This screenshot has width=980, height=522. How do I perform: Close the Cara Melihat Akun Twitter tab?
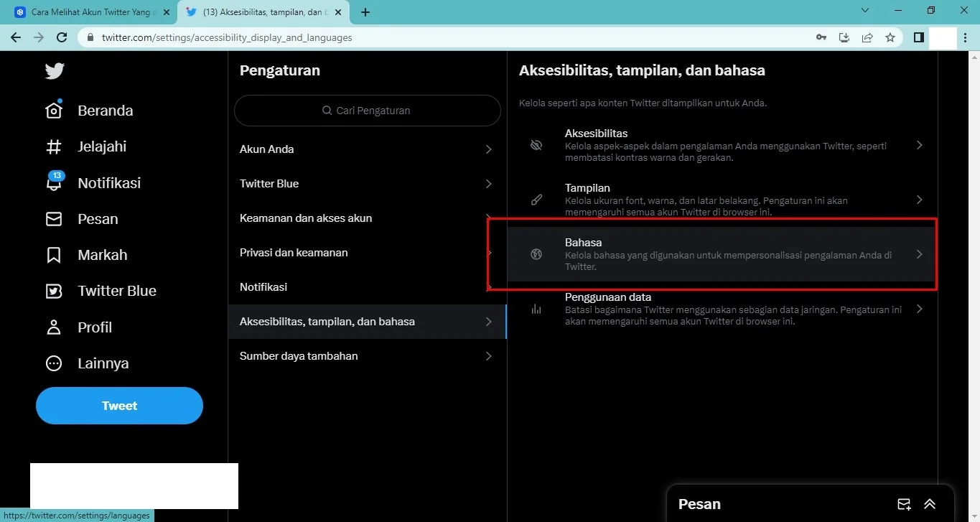pyautogui.click(x=166, y=12)
